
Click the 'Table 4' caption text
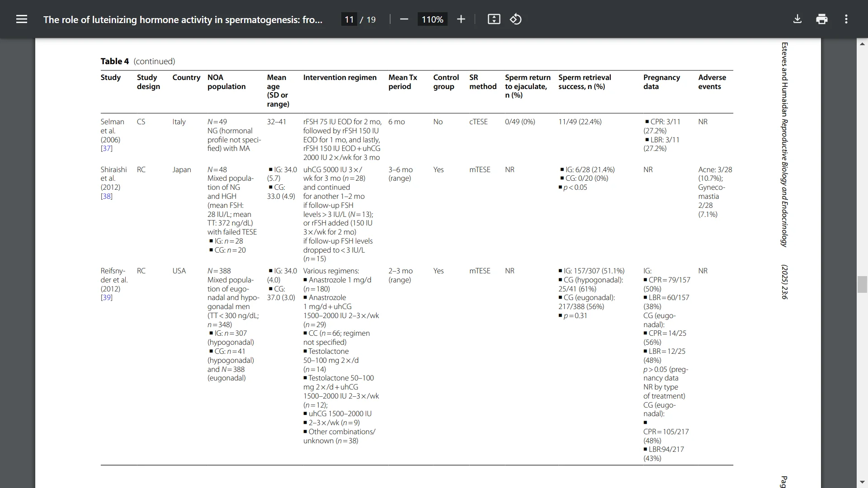[x=114, y=61]
